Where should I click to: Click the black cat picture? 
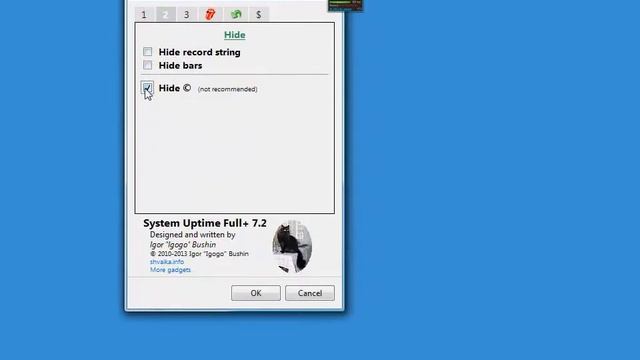tap(292, 246)
